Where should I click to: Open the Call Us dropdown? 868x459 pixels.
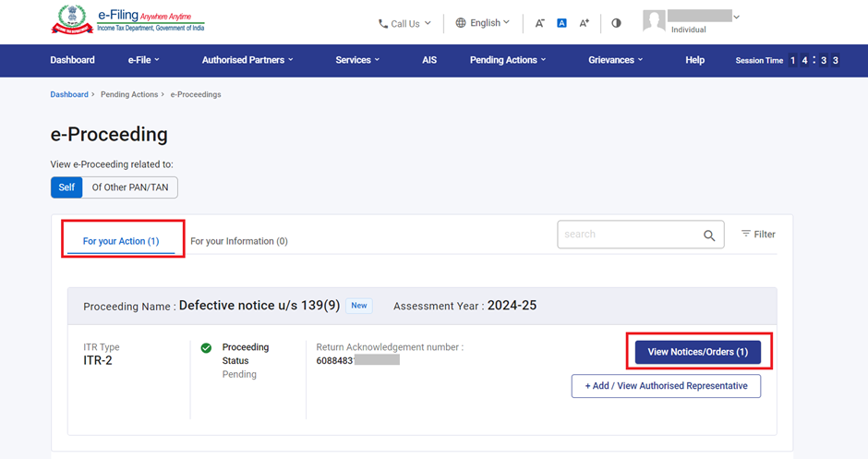point(404,24)
